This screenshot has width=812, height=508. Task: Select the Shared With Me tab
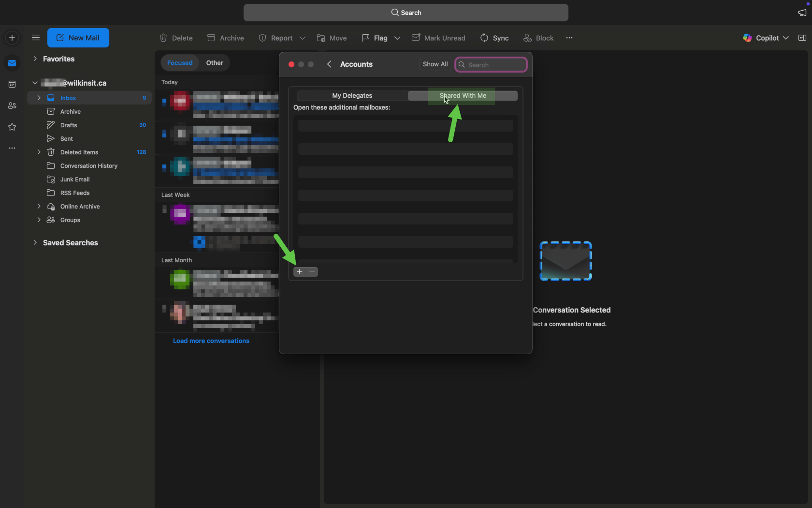(463, 96)
